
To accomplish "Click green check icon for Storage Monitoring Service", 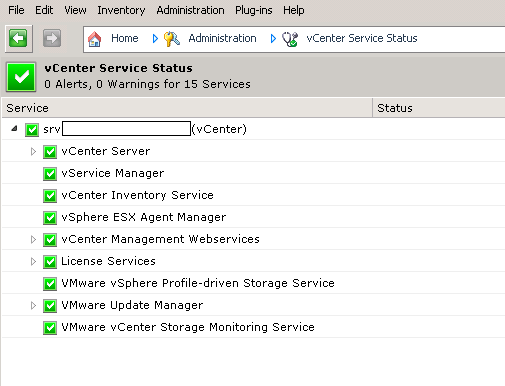I will 50,328.
